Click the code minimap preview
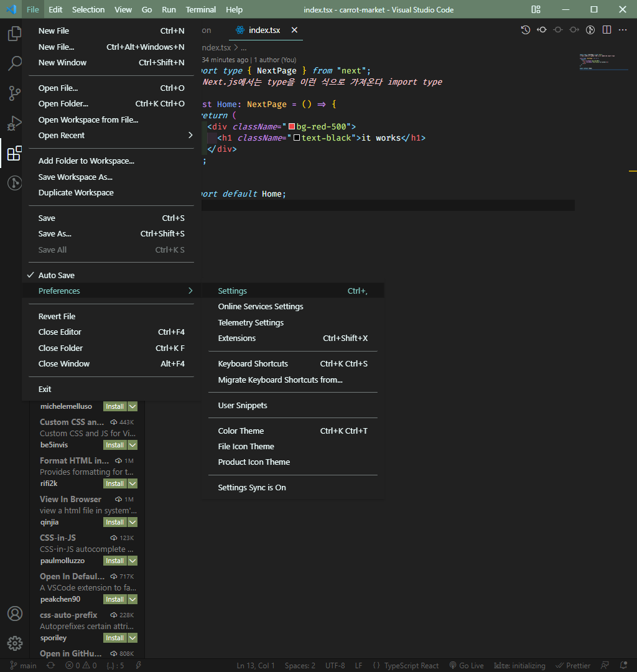Screen dimensions: 637x672 tap(603, 61)
